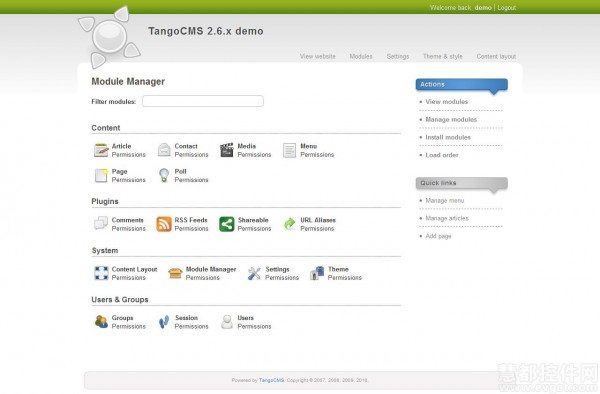
Task: Open Permissions under Contact
Action: click(x=191, y=155)
